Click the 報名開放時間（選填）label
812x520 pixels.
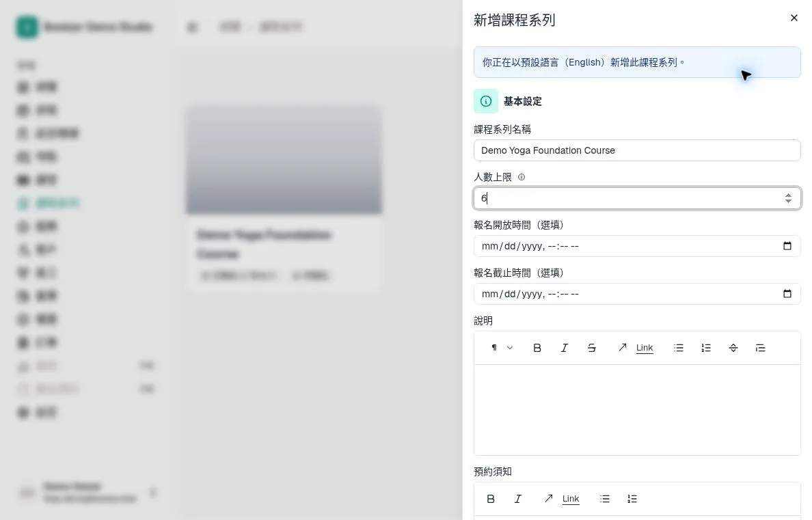pos(520,225)
